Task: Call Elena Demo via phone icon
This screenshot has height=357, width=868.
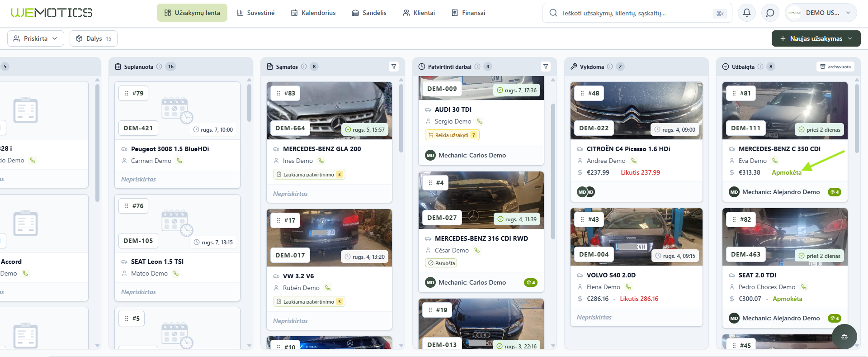Action: (628, 287)
